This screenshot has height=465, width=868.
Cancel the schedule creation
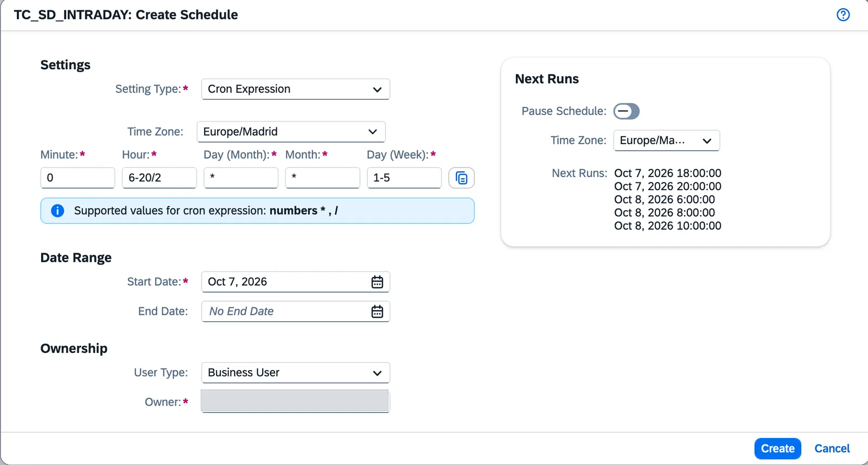tap(832, 449)
